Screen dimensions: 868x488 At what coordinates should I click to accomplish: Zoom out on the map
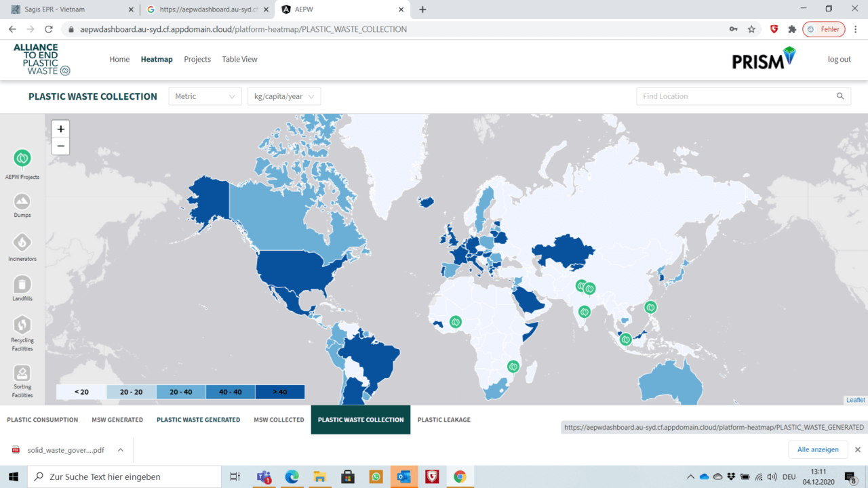click(x=60, y=146)
